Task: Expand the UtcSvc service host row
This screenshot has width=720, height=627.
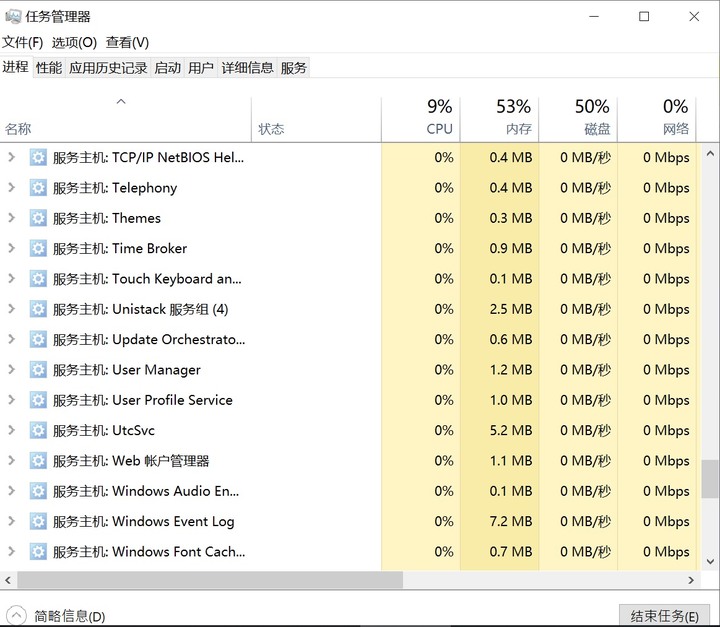Action: 11,430
